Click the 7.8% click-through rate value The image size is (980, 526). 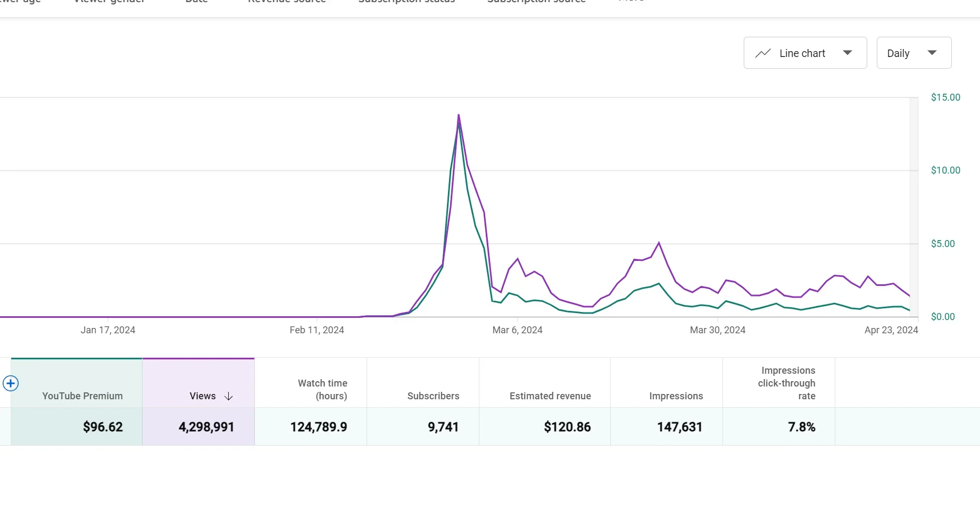point(802,427)
